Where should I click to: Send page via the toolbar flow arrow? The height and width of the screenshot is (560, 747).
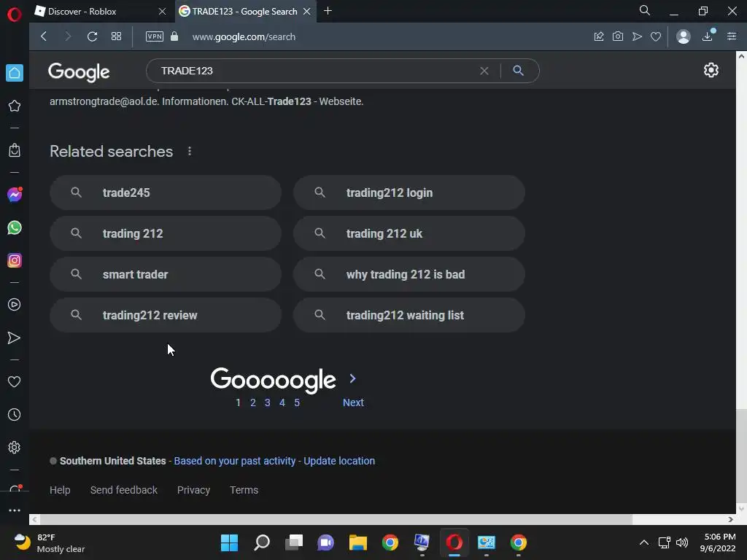[637, 36]
